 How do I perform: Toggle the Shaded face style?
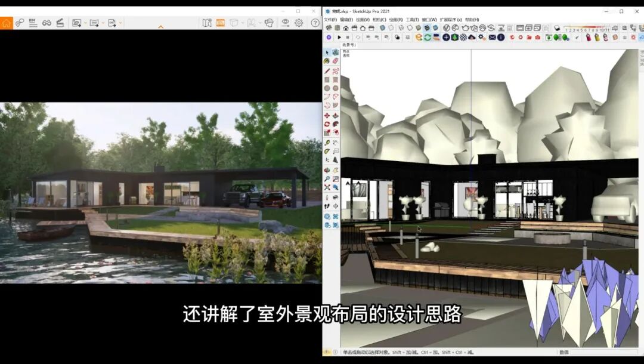click(x=418, y=28)
